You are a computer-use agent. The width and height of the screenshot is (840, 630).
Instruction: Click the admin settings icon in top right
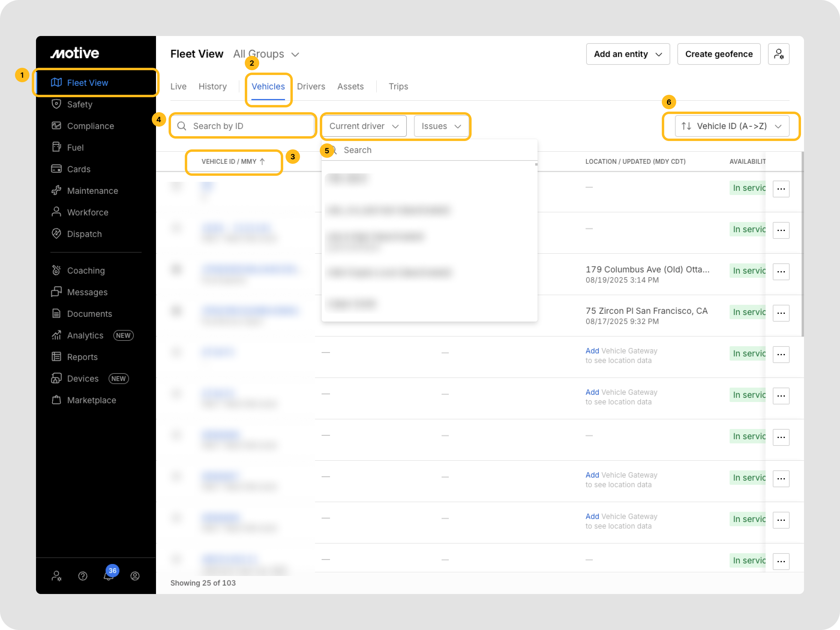(778, 54)
